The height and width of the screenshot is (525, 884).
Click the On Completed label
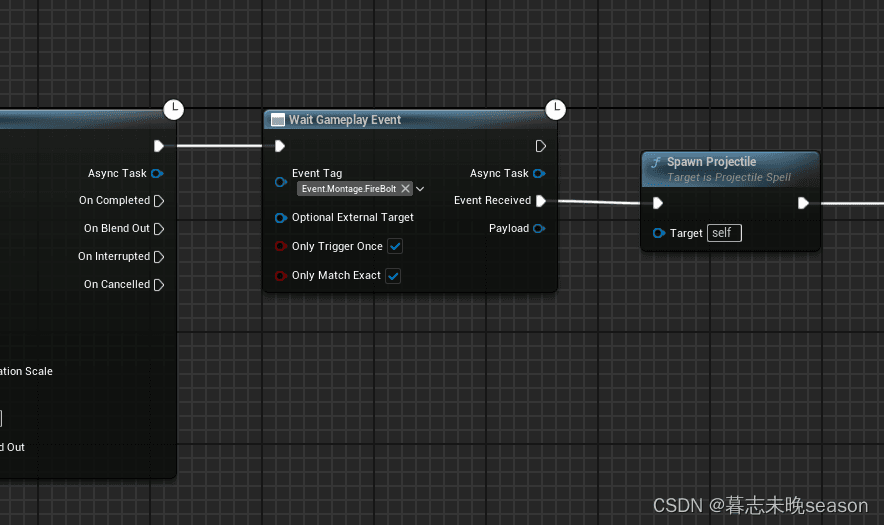coord(114,200)
